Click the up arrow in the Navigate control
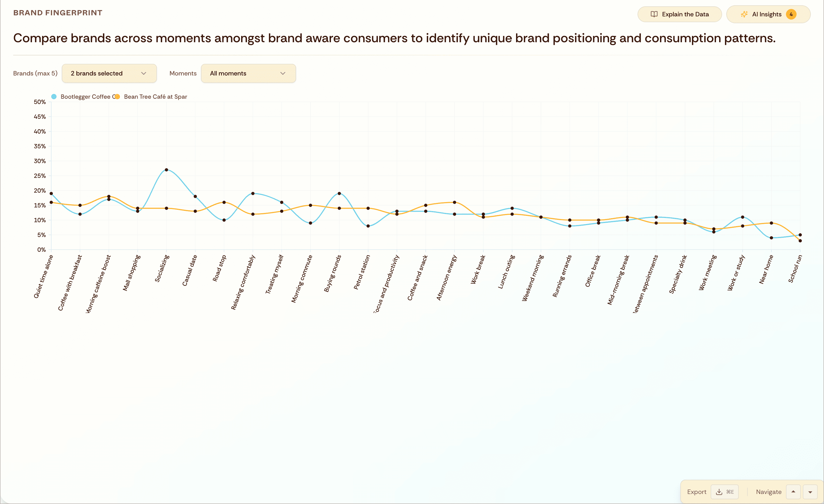The height and width of the screenshot is (504, 824). click(793, 492)
